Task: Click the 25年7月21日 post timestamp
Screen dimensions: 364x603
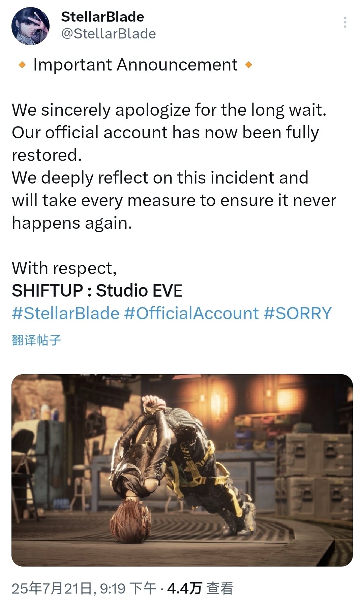Action: pyautogui.click(x=84, y=588)
